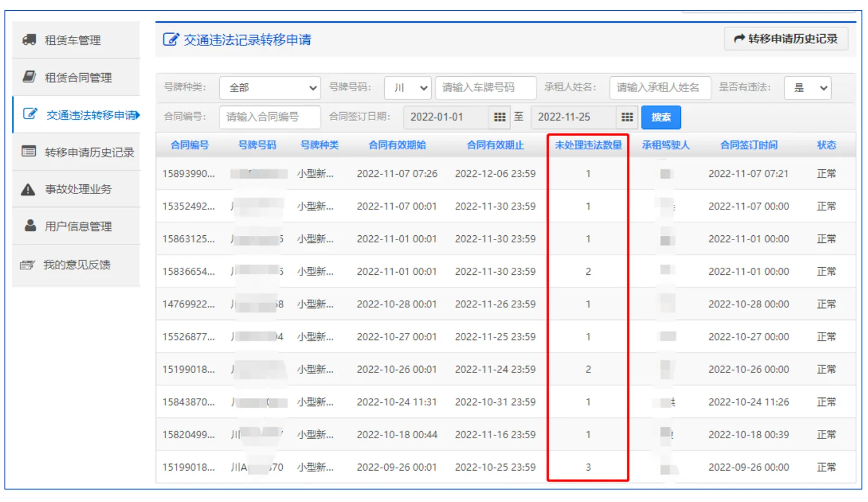The width and height of the screenshot is (868, 502).
Task: Click the list icon beside 转移申请历史记录
Action: click(29, 151)
